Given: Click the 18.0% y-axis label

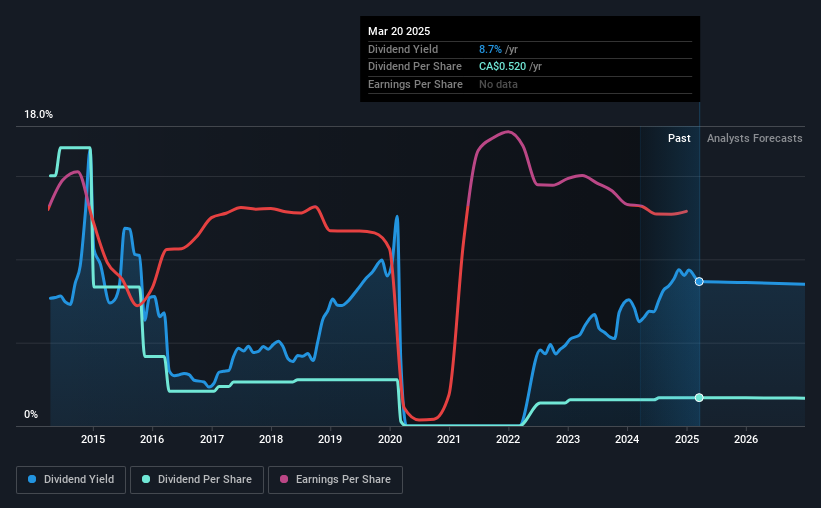Looking at the screenshot, I should tap(38, 115).
